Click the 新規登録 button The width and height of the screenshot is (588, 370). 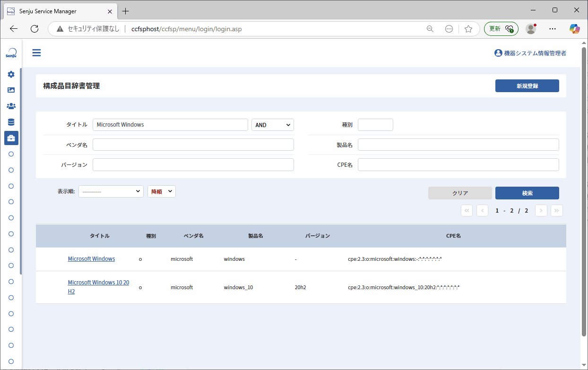(x=527, y=86)
